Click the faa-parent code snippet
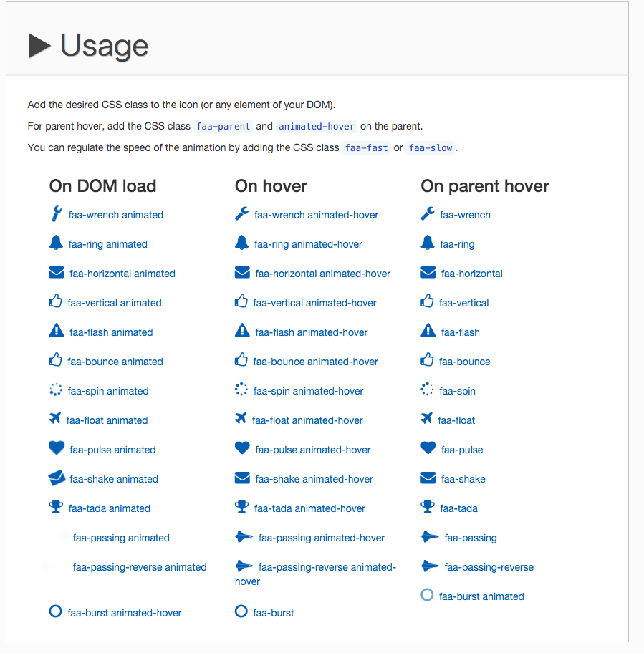644x653 pixels. click(x=224, y=127)
